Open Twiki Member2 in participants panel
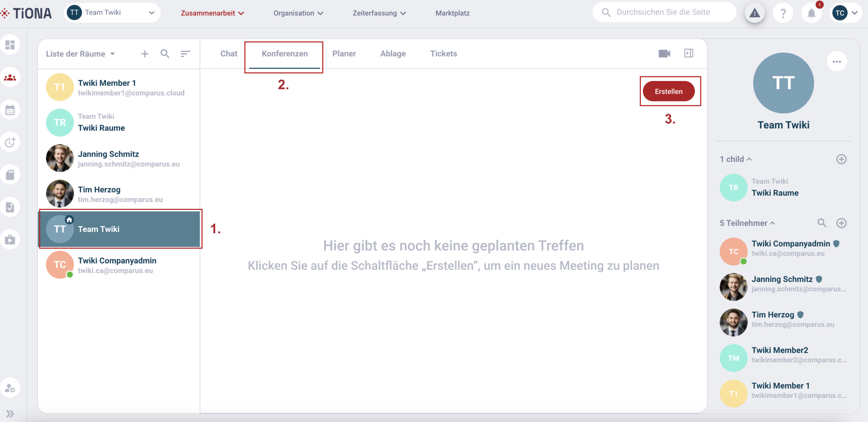 (x=783, y=358)
